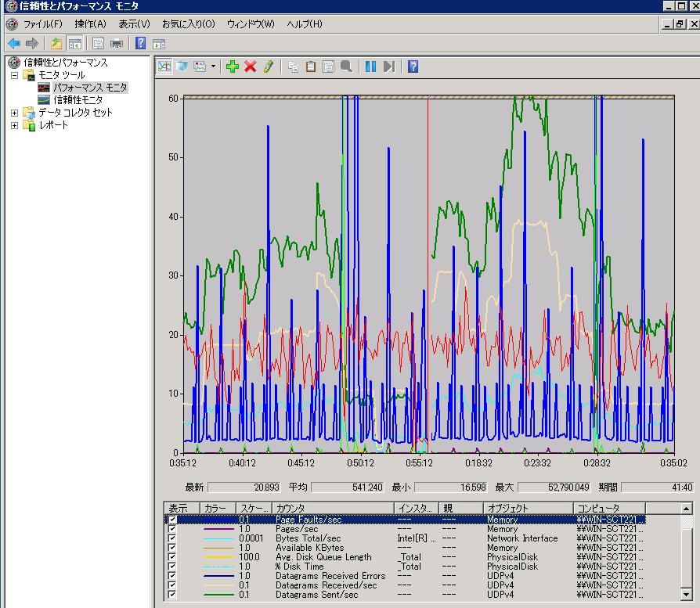Click the green plus Add counter icon
700x608 pixels.
[x=232, y=67]
